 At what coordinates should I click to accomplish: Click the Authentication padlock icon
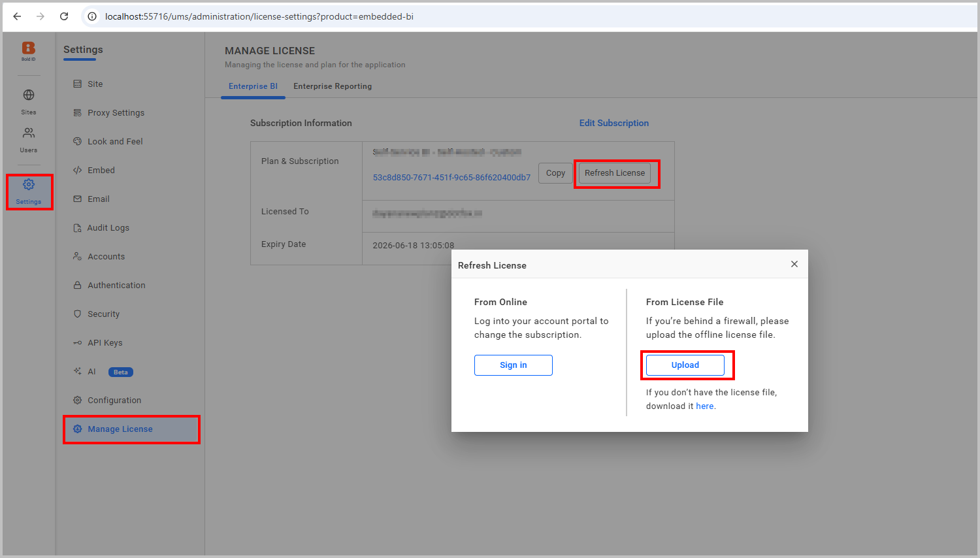pos(78,285)
